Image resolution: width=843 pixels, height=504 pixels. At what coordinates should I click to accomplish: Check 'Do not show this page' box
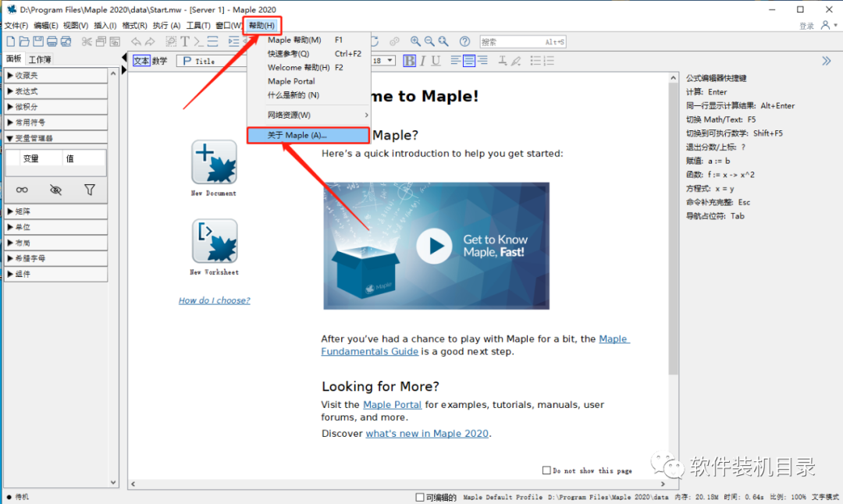pyautogui.click(x=546, y=470)
